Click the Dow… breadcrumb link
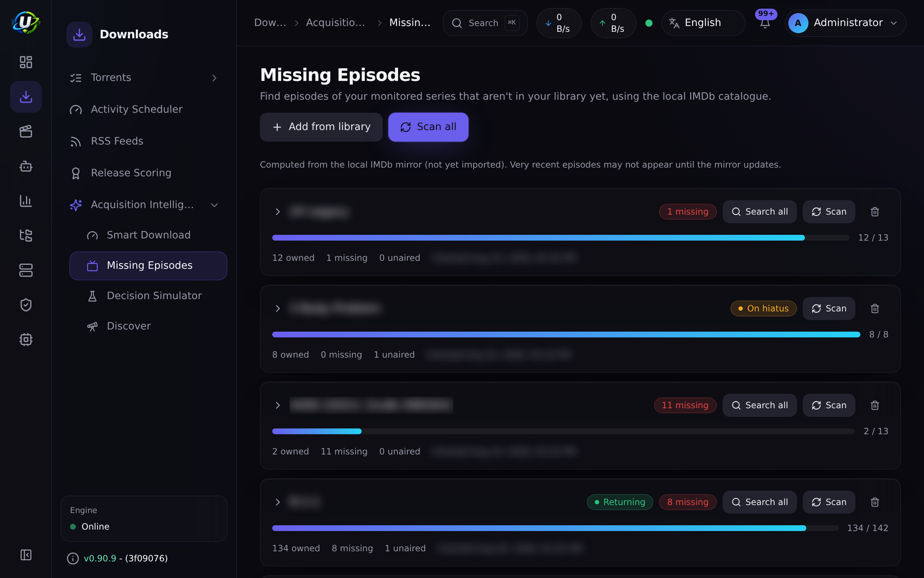 tap(270, 23)
